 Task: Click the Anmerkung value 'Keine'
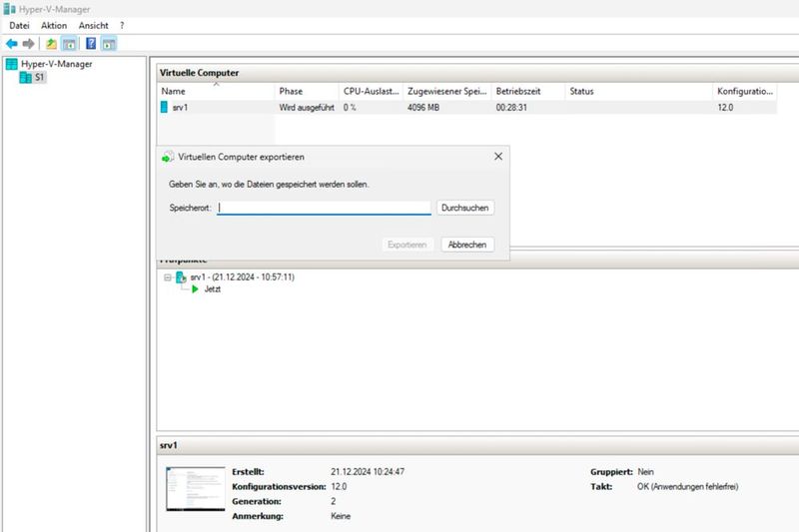pyautogui.click(x=341, y=516)
